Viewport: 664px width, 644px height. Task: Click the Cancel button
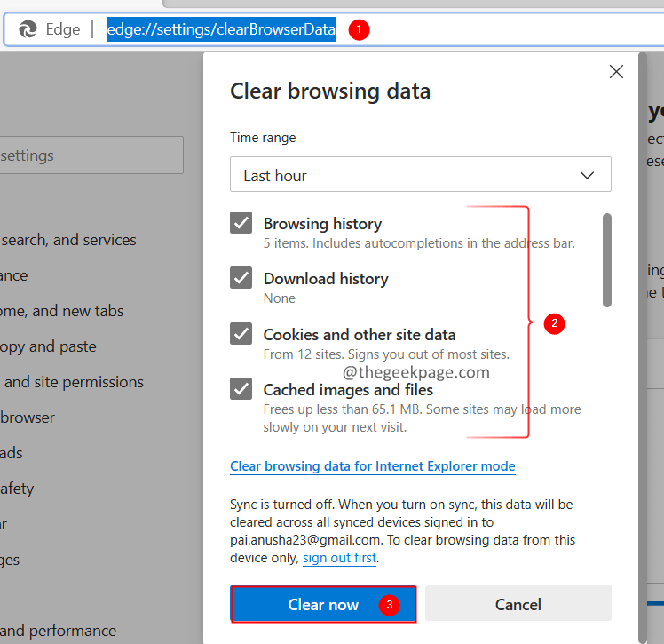coord(518,604)
